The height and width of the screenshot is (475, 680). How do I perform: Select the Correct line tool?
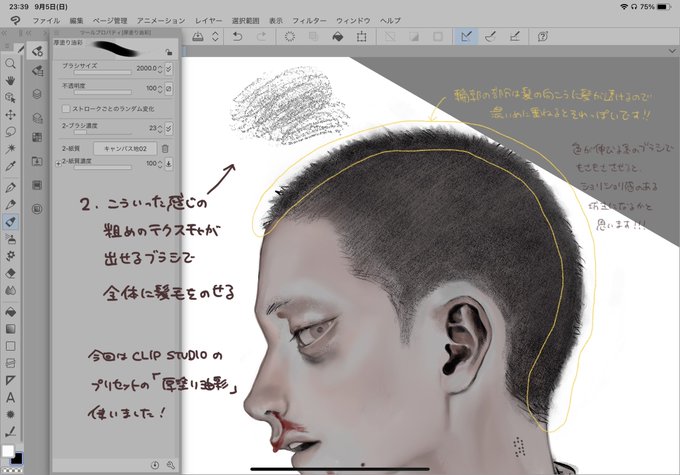coord(10,432)
